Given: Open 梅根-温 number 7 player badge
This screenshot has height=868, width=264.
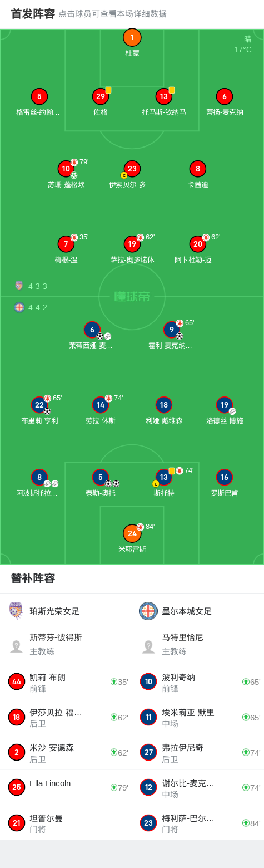Looking at the screenshot, I should coord(66,244).
